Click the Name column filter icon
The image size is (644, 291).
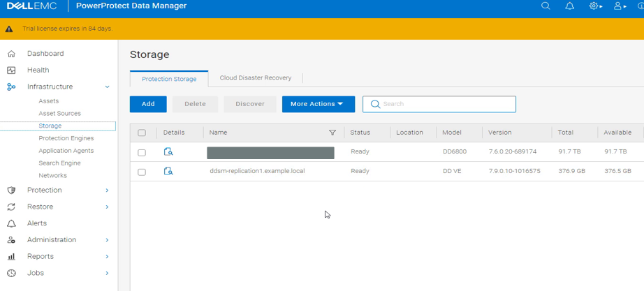pos(332,133)
